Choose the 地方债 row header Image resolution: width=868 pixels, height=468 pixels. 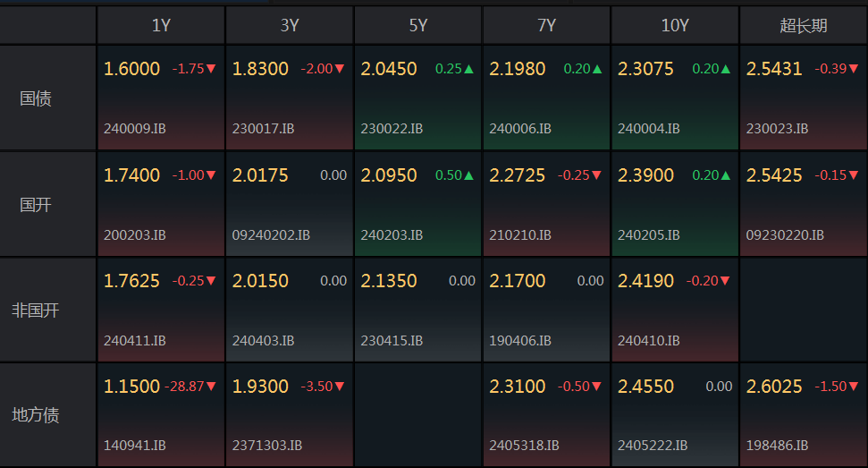[36, 415]
